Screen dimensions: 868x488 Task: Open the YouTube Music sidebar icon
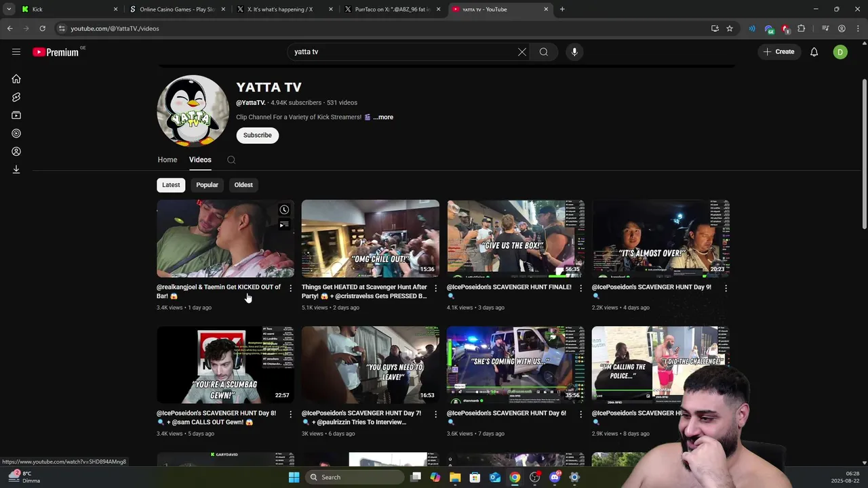coord(16,134)
